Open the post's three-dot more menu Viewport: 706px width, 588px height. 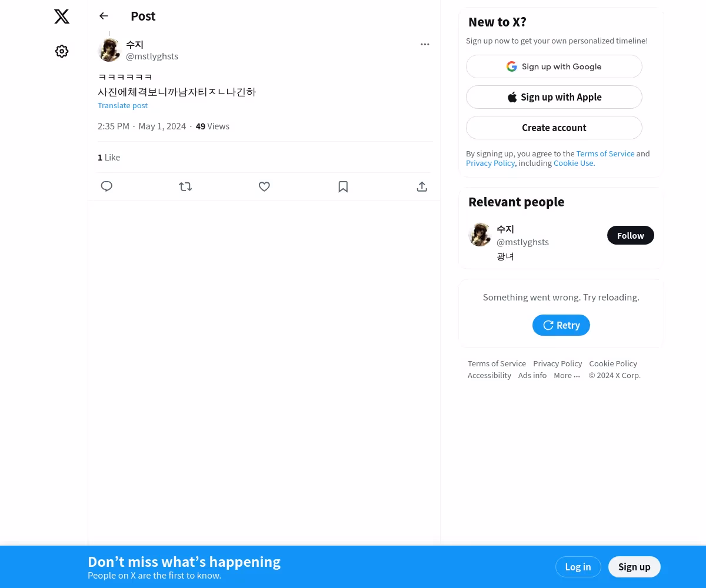click(425, 44)
